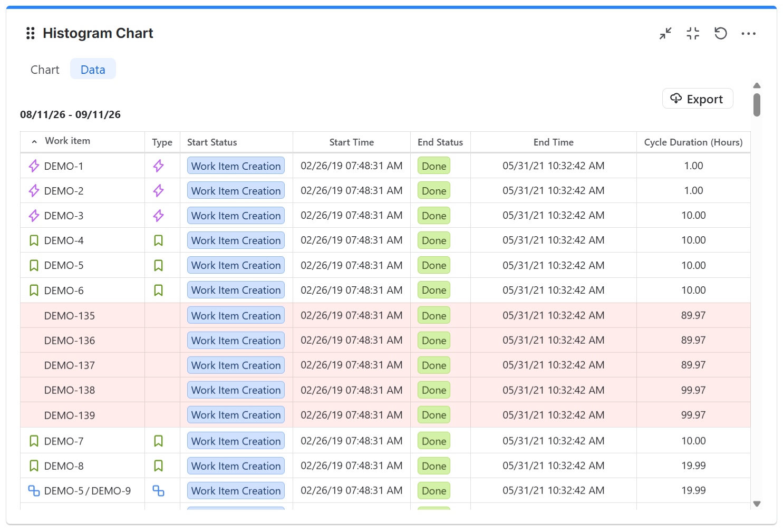
Task: Click start time in DEMO-6 row
Action: click(352, 290)
